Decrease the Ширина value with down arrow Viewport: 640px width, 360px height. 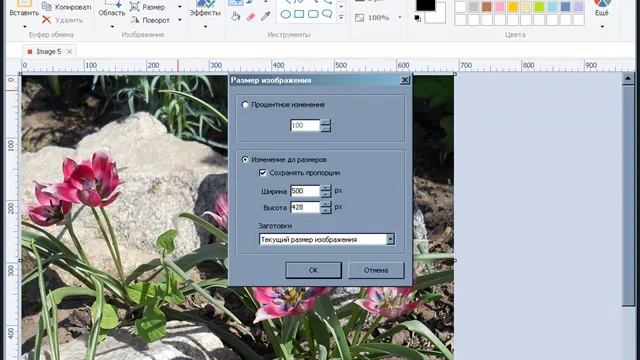pos(326,194)
